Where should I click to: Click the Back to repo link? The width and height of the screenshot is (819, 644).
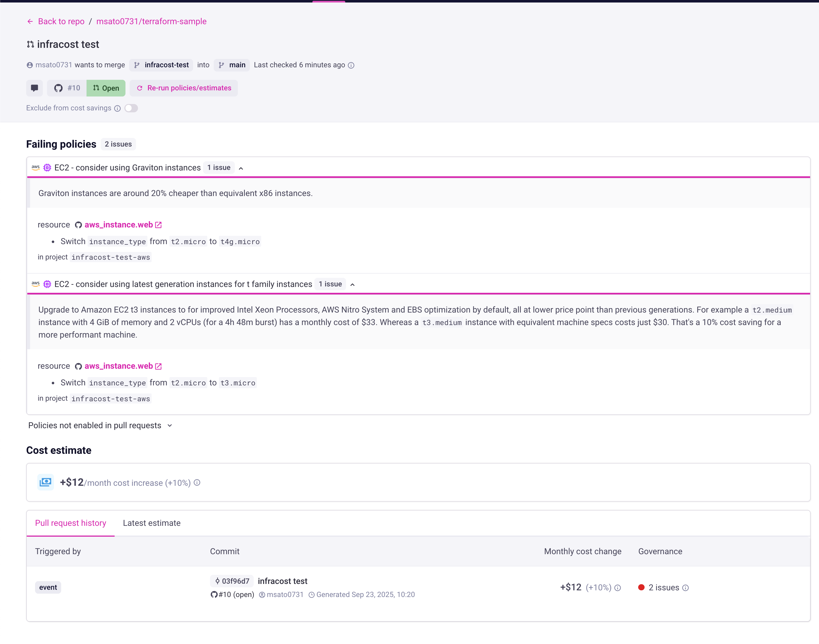pyautogui.click(x=61, y=21)
